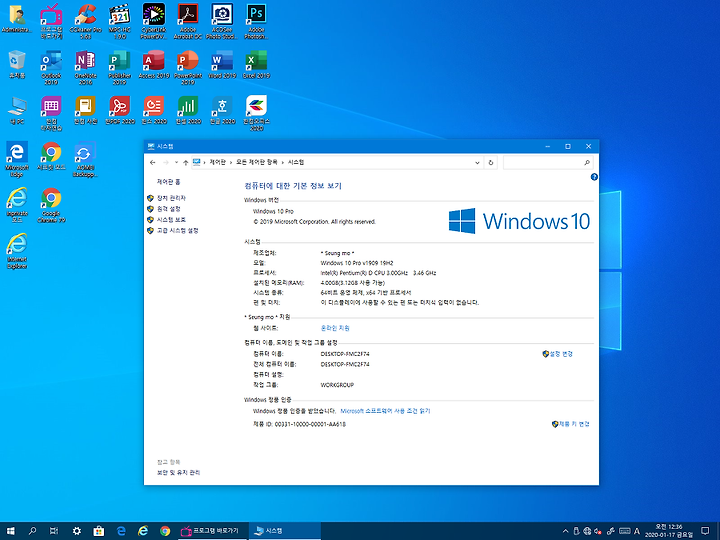Open OneNote 2016 desktop shortcut
This screenshot has width=720, height=540.
pos(85,68)
